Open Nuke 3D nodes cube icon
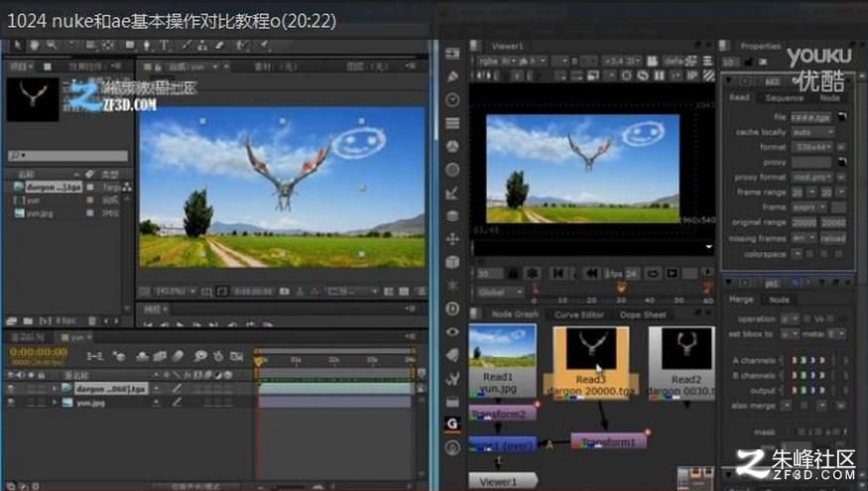Screen dimensions: 868x491 [452, 262]
